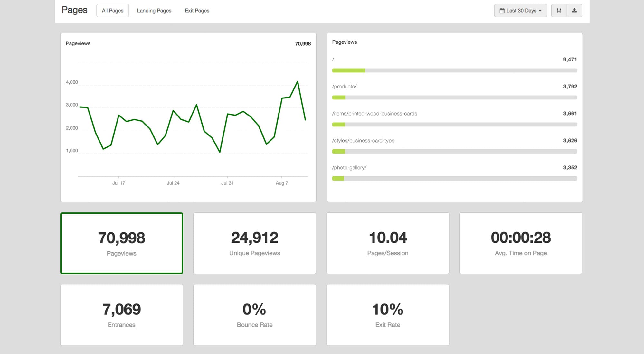Screen dimensions: 644x354
Task: Click the /styles/business-card-type pageviews bar
Action: point(455,152)
